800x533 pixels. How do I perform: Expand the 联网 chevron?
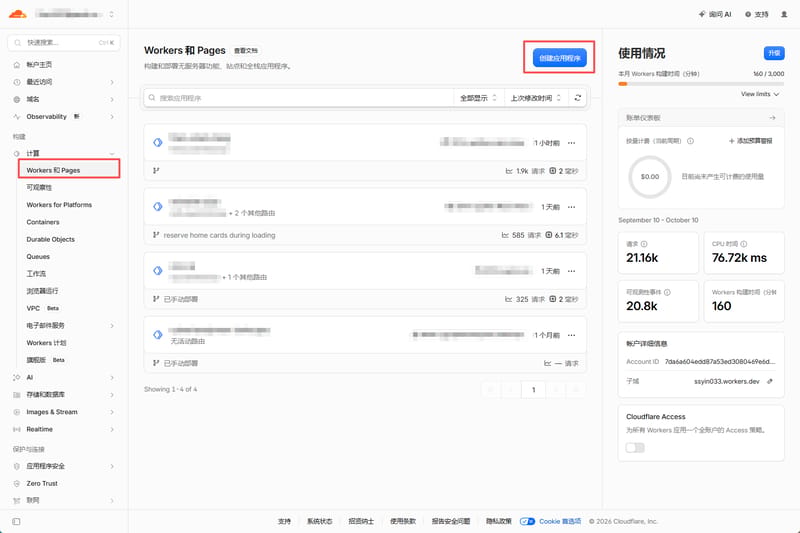[x=112, y=500]
